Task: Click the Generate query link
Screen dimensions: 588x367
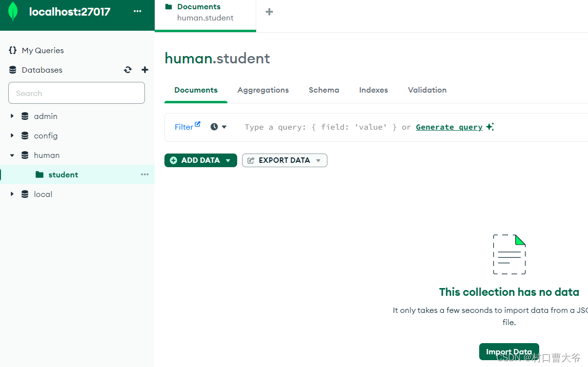Action: click(448, 127)
